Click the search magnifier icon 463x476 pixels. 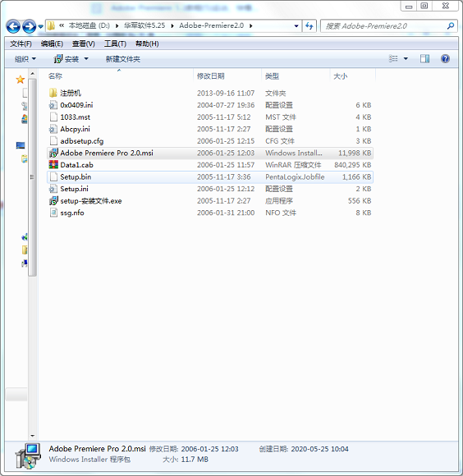tap(451, 25)
